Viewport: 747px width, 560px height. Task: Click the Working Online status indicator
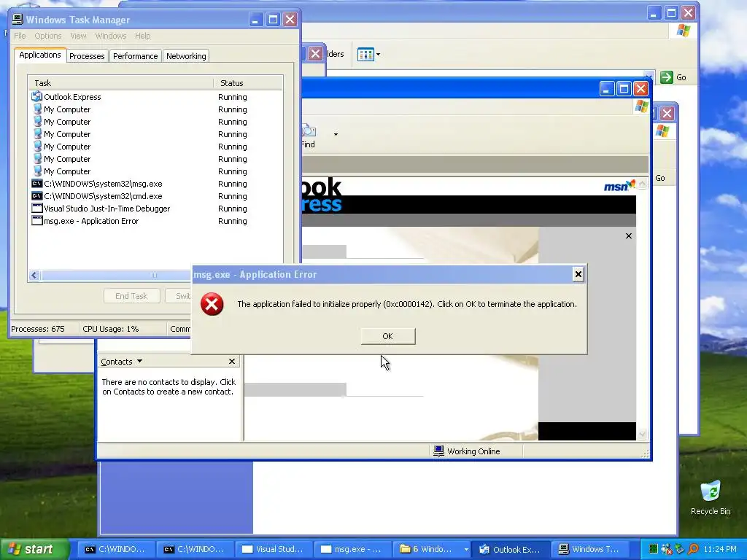[x=467, y=451]
